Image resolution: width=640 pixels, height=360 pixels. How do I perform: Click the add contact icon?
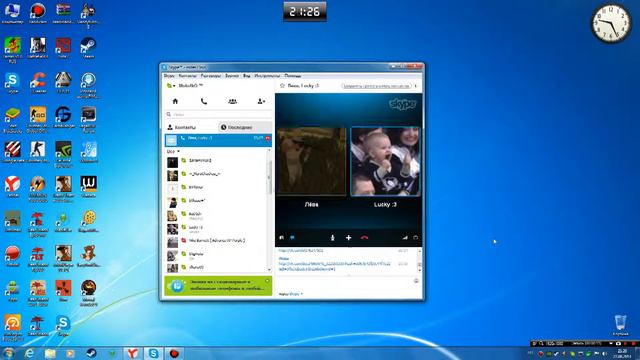click(261, 101)
